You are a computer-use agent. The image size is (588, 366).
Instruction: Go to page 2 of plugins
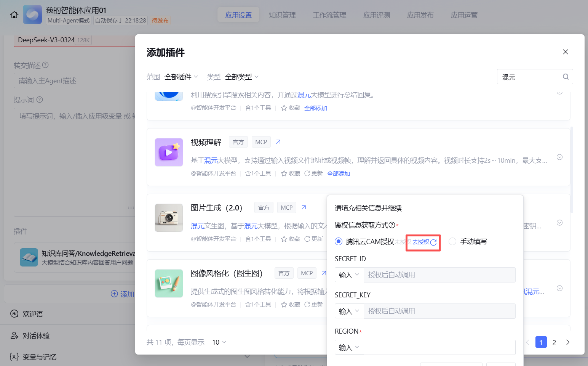tap(554, 342)
